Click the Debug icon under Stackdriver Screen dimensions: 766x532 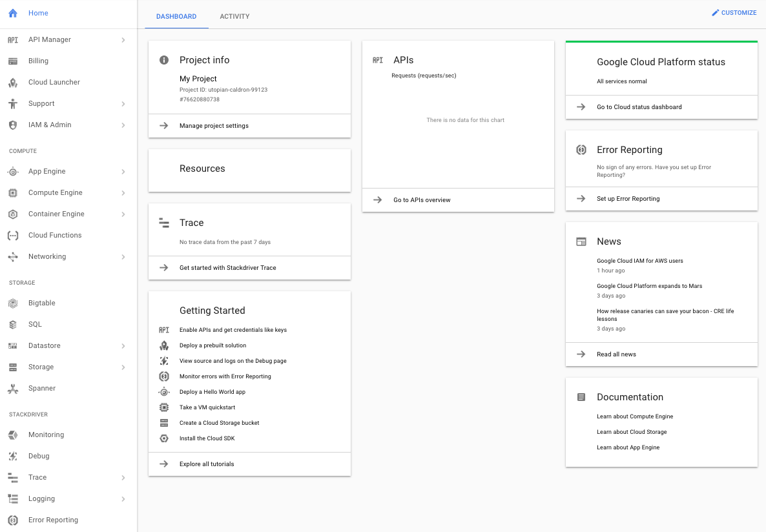click(x=13, y=456)
